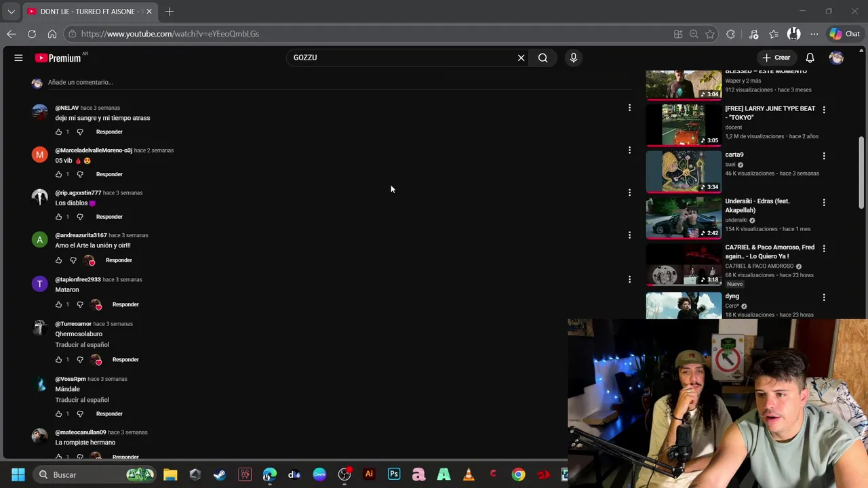Image resolution: width=868 pixels, height=488 pixels.
Task: Open options menu for @rip.agxxstin777 comment
Action: (x=629, y=192)
